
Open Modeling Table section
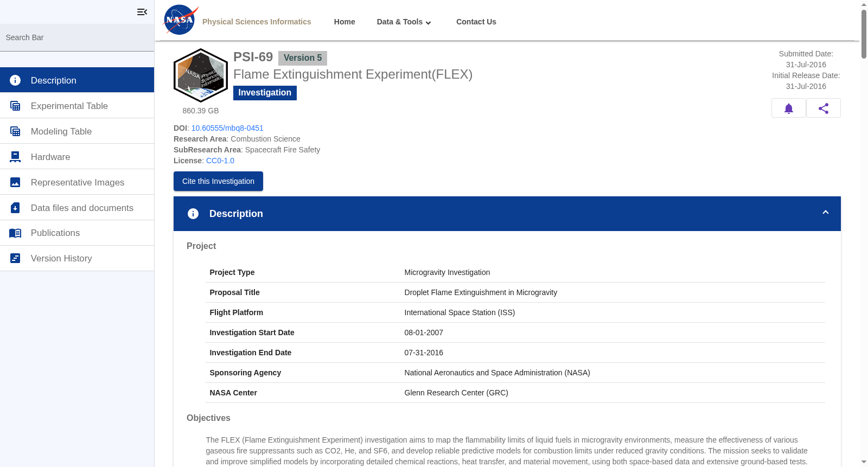click(x=77, y=131)
